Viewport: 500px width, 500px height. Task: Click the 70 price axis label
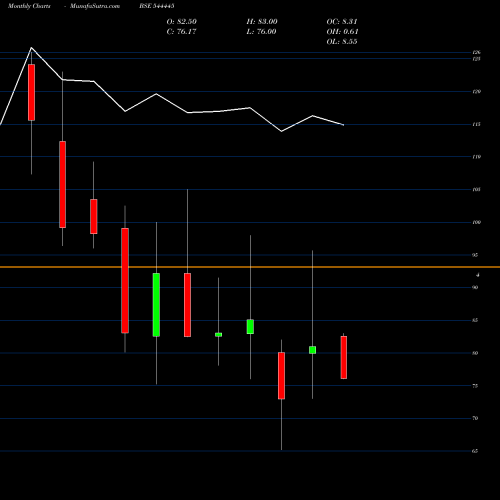(475, 418)
